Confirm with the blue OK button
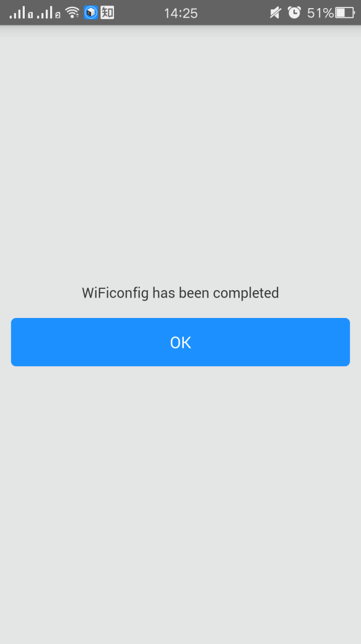The width and height of the screenshot is (361, 644). coord(181,342)
